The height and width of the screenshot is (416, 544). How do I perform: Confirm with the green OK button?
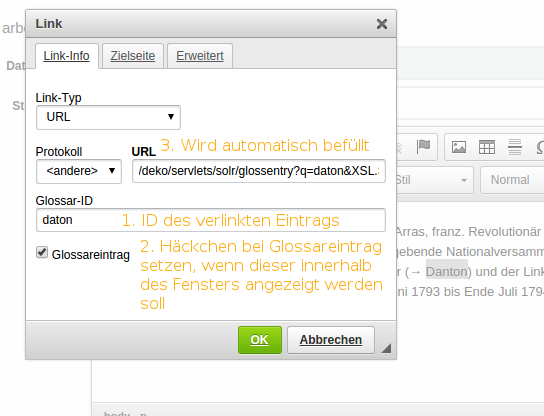tap(260, 340)
